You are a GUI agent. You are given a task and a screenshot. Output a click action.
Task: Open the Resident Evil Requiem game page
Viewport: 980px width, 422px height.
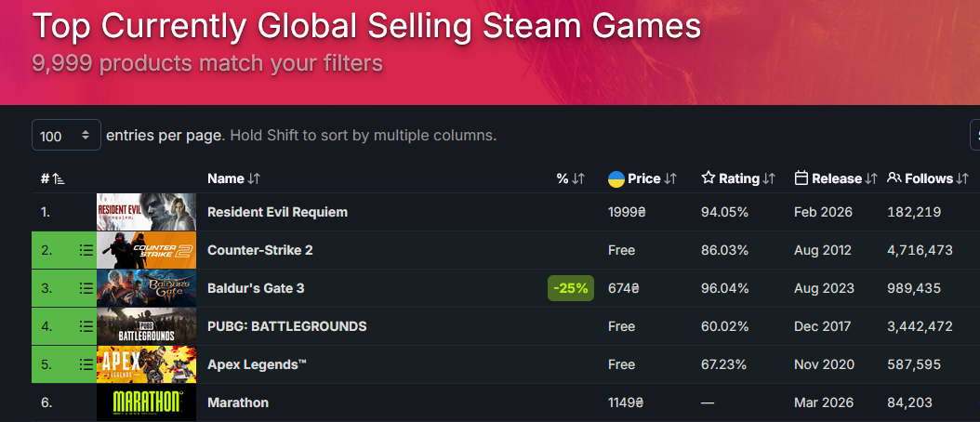277,212
